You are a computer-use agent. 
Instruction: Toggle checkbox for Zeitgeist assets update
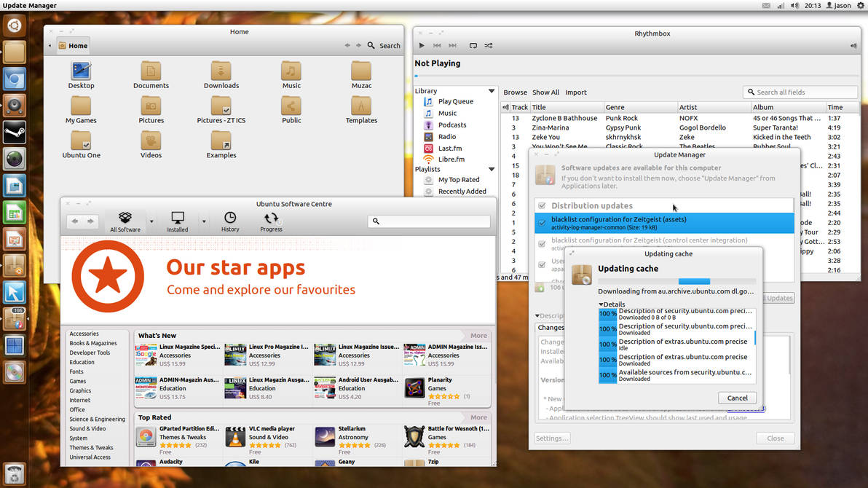(542, 223)
